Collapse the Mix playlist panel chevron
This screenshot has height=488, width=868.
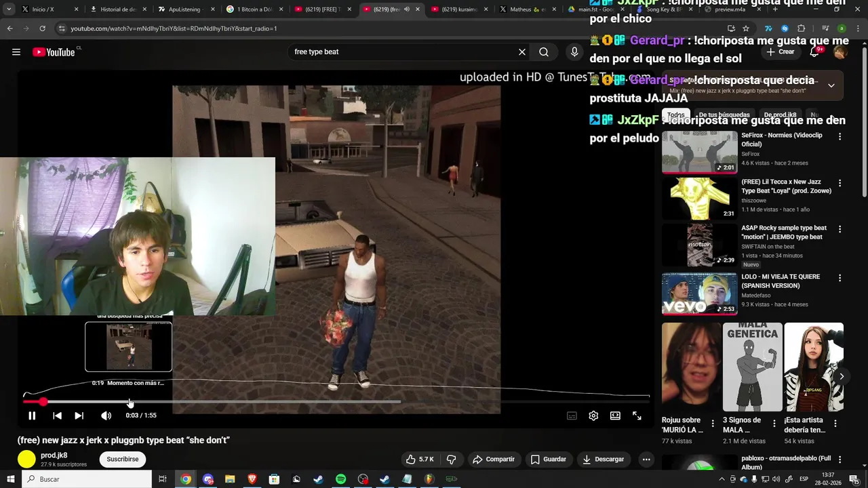(x=831, y=85)
